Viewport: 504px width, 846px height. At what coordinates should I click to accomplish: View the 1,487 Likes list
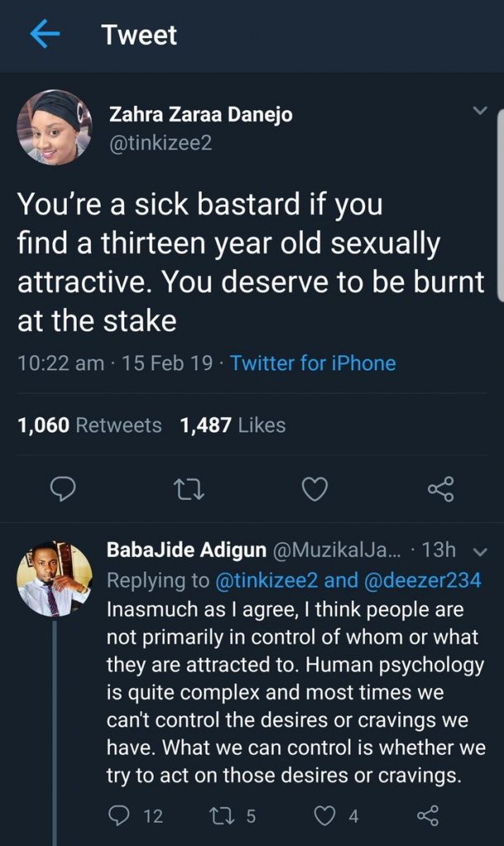(232, 425)
